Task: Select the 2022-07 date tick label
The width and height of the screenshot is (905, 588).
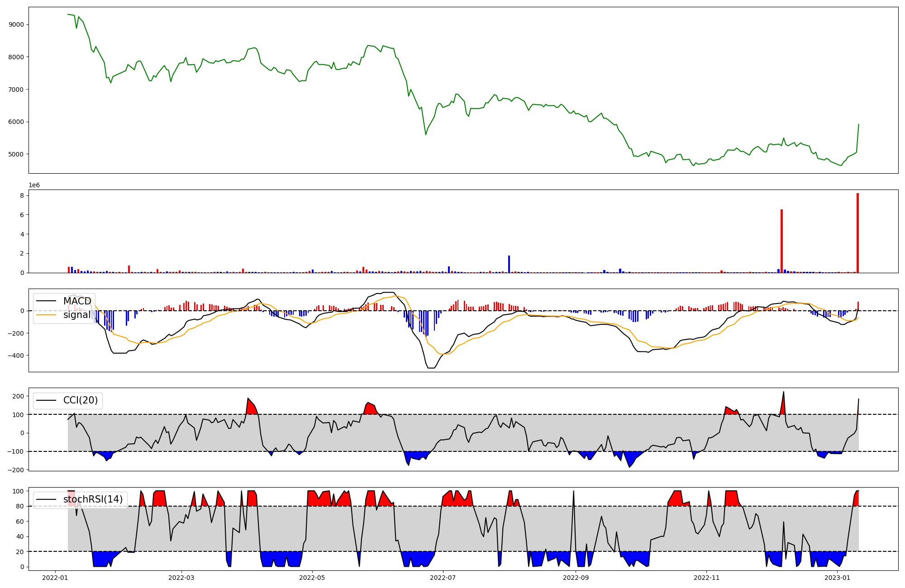Action: click(x=443, y=578)
